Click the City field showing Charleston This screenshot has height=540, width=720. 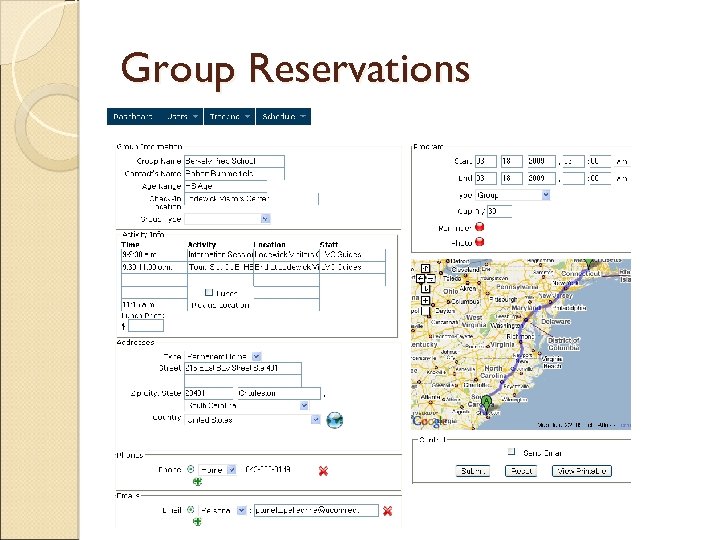click(279, 394)
